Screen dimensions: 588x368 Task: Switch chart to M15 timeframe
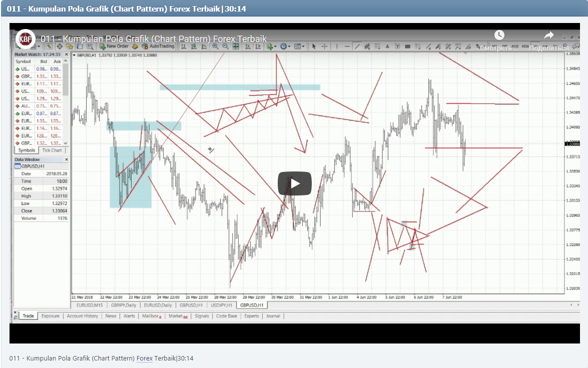[x=516, y=46]
